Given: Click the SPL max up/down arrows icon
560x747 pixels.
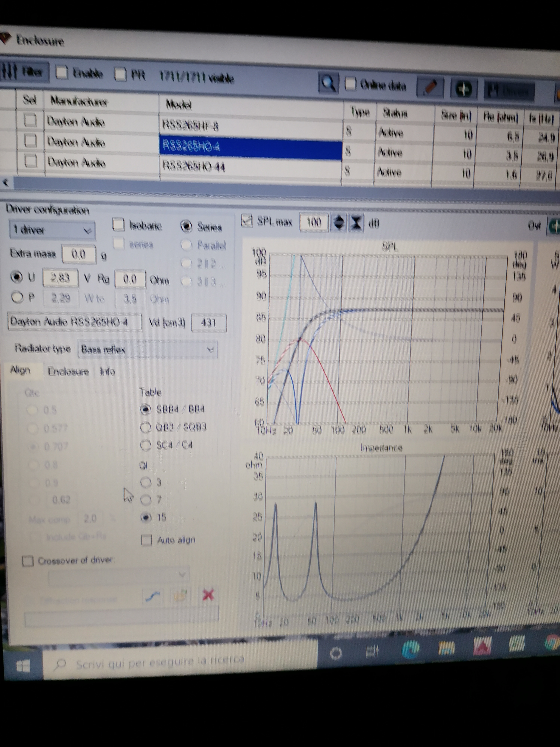Looking at the screenshot, I should coord(339,223).
